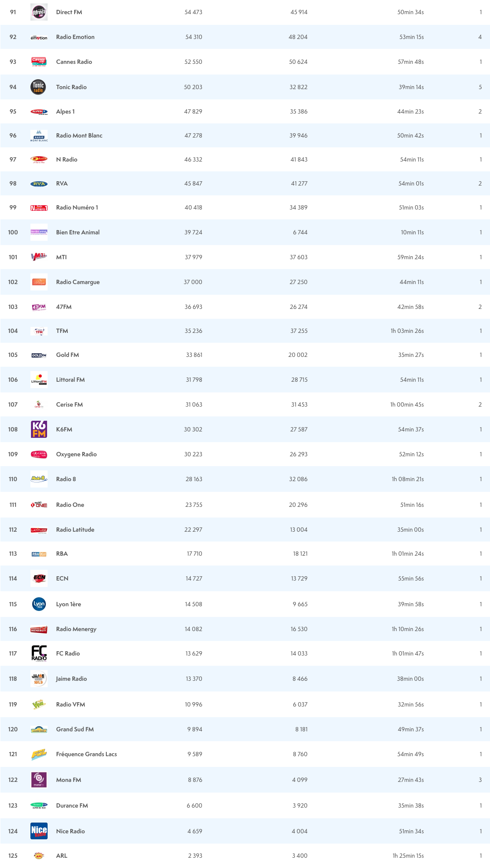The height and width of the screenshot is (868, 490).
Task: Click the Radio 8 logo
Action: [x=39, y=479]
